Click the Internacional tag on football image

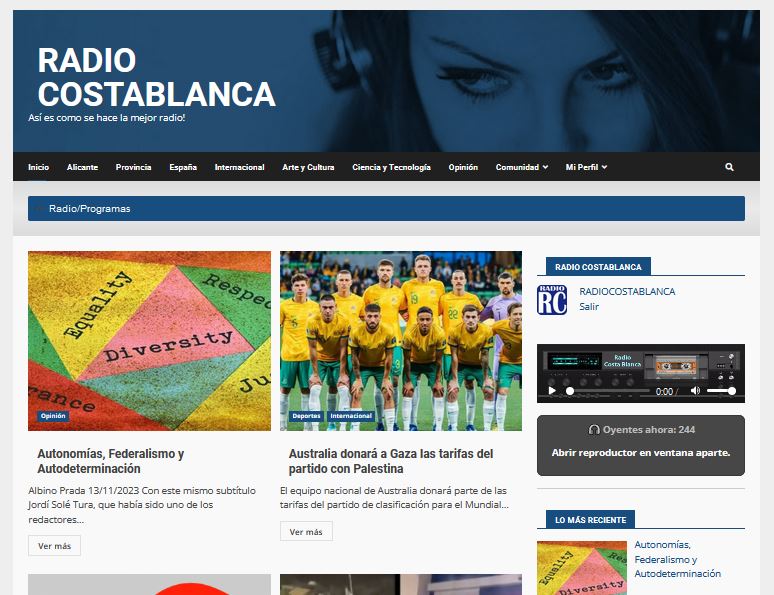[x=351, y=416]
